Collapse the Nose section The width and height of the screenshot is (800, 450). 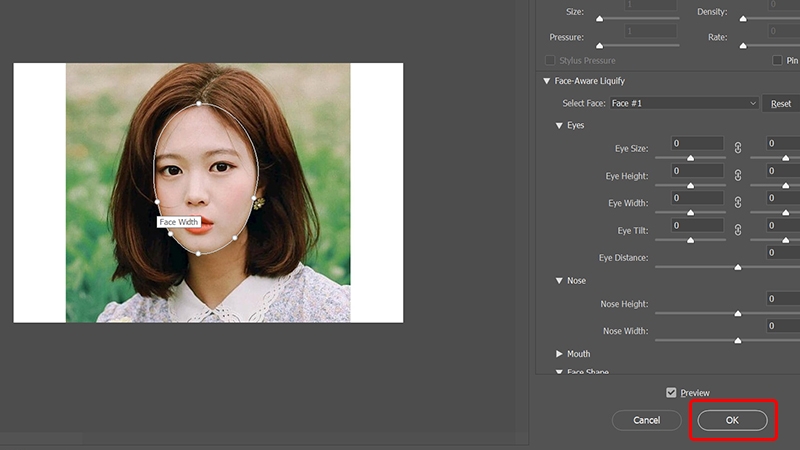[x=559, y=281]
